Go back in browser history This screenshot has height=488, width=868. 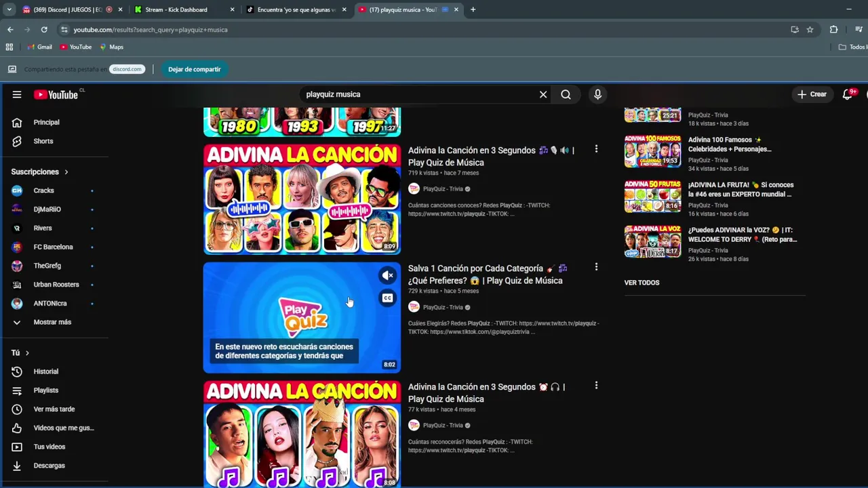[10, 30]
